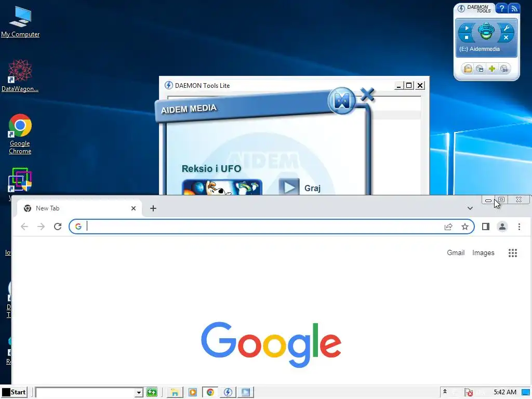The image size is (532, 399).
Task: Open help question mark tab in DAEMON Tools gadget
Action: click(x=502, y=8)
